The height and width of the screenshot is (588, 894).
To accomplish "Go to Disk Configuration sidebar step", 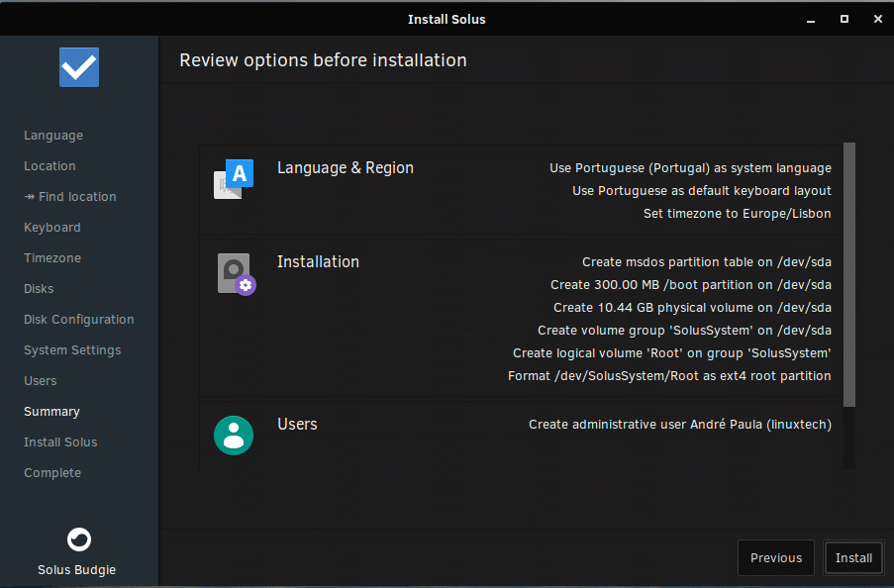I will (79, 320).
